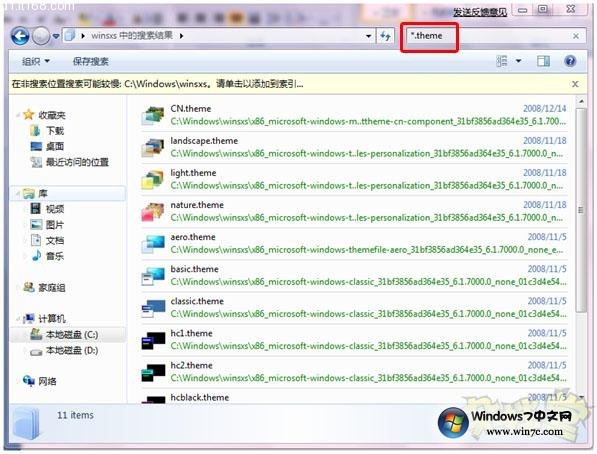The width and height of the screenshot is (597, 454).
Task: Click the vertical scrollbar thumb
Action: [581, 210]
